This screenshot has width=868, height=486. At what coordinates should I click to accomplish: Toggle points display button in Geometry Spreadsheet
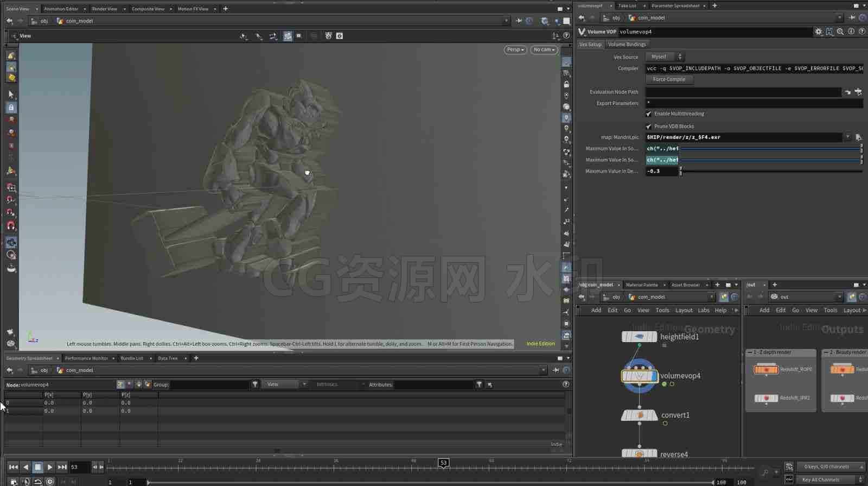(x=120, y=384)
